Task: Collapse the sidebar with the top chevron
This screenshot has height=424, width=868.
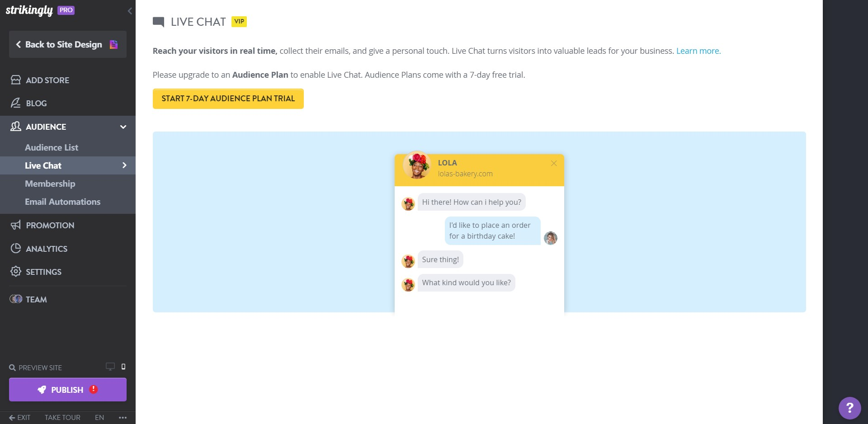Action: pyautogui.click(x=130, y=11)
